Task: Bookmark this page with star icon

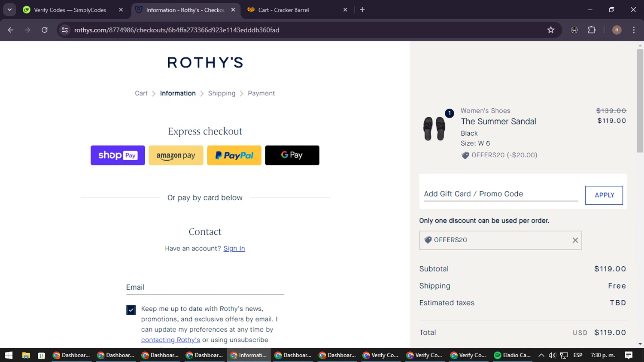Action: point(551,30)
